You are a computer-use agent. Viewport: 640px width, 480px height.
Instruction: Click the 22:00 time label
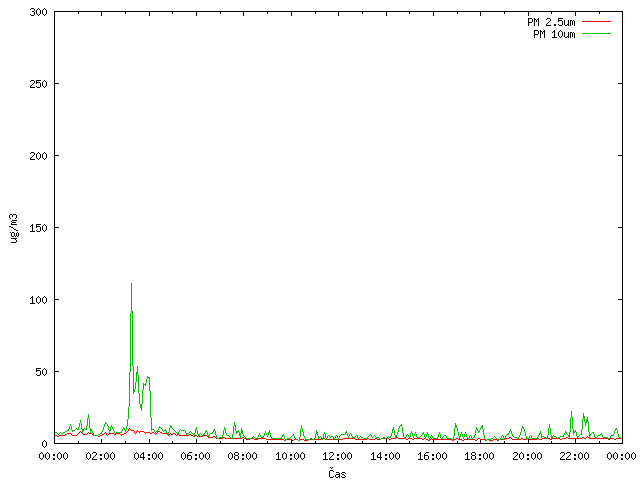(x=574, y=456)
